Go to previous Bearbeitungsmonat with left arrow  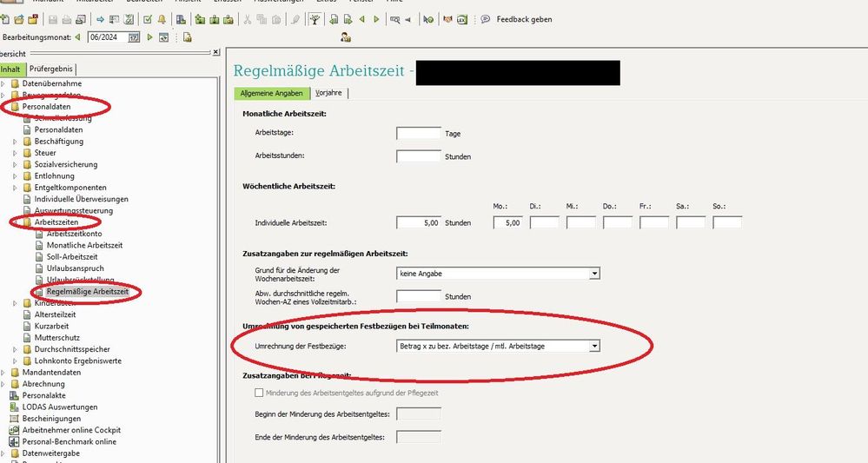coord(77,37)
